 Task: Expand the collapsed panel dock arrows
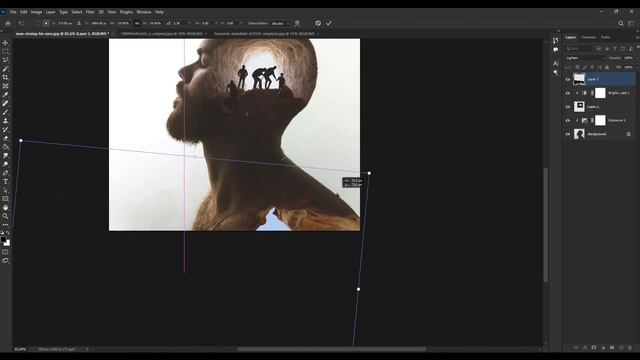point(558,31)
